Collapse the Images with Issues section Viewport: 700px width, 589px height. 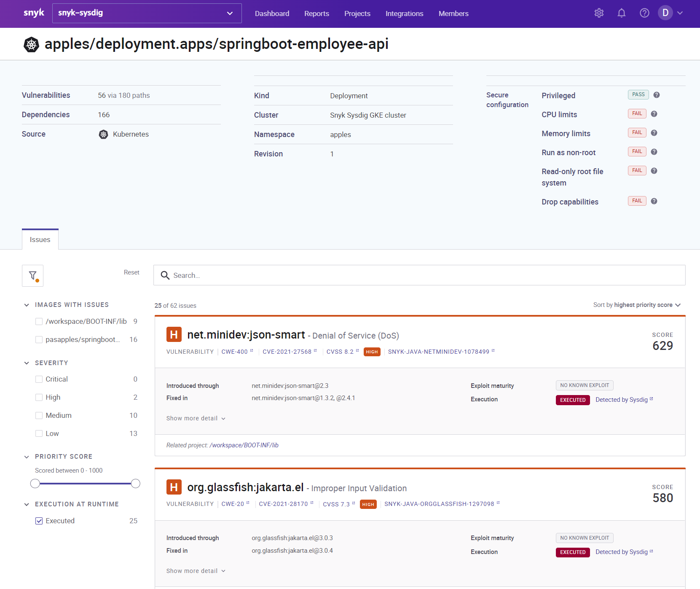coord(27,305)
